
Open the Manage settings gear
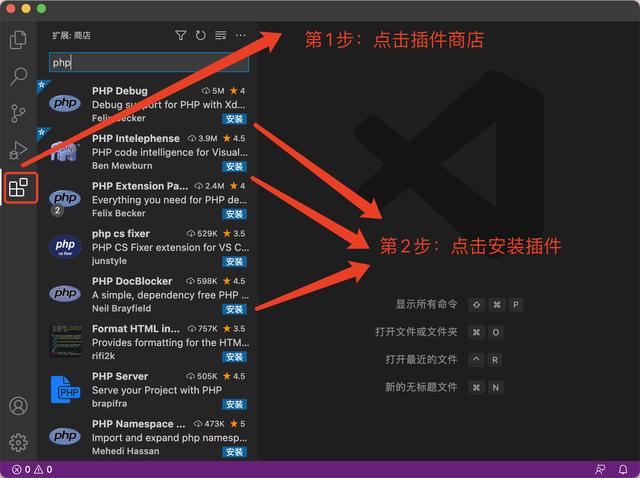point(18,442)
